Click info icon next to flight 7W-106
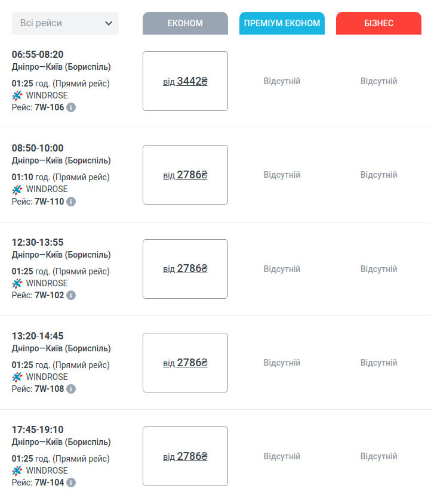431x504 pixels. click(71, 107)
